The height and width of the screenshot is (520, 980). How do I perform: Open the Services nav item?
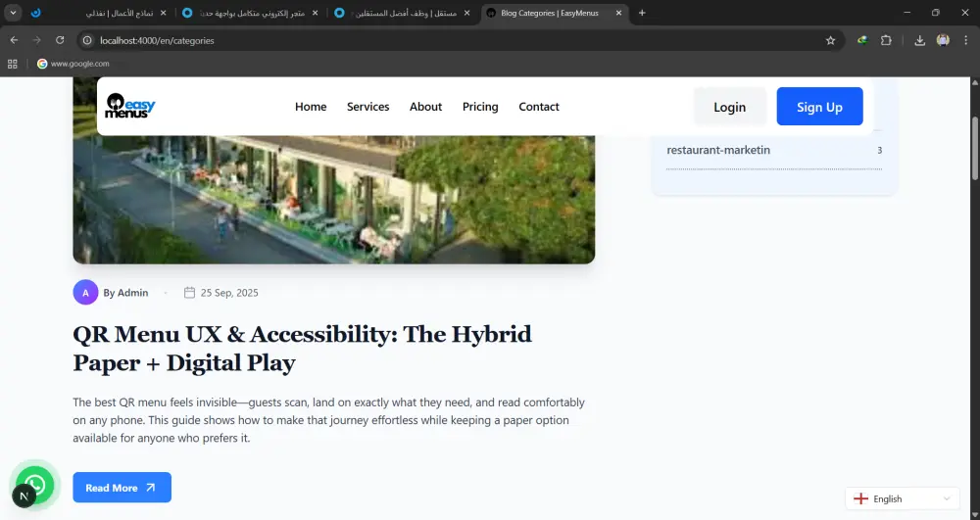(x=368, y=107)
